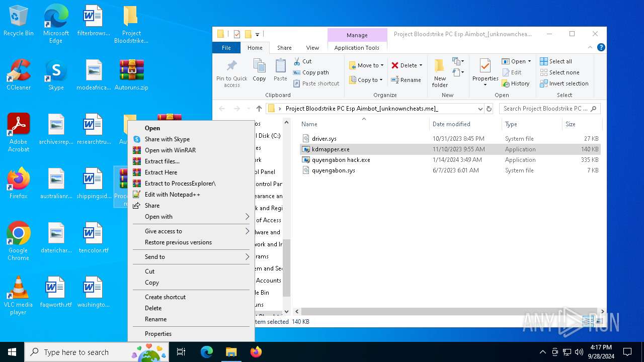Choose Extract Here in context menu

[x=191, y=172]
